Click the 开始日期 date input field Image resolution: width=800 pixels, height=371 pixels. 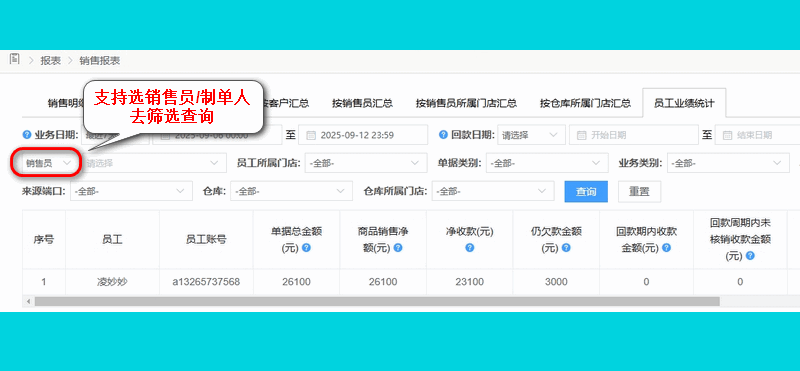(x=633, y=135)
